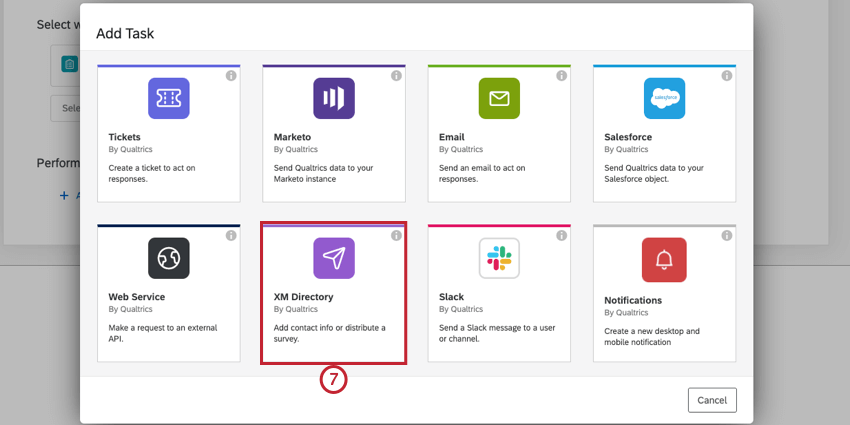Screen dimensions: 850x425
Task: Click the Add Task dialog heading
Action: tap(125, 34)
